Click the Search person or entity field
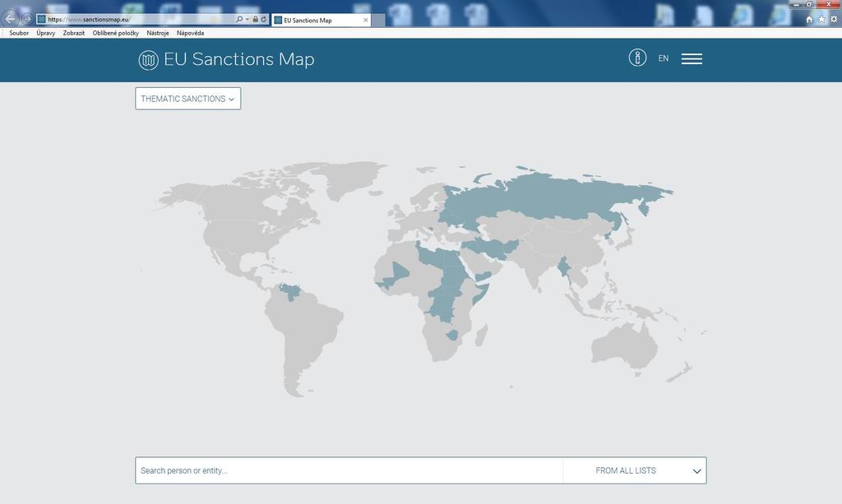This screenshot has height=504, width=842. tap(349, 471)
